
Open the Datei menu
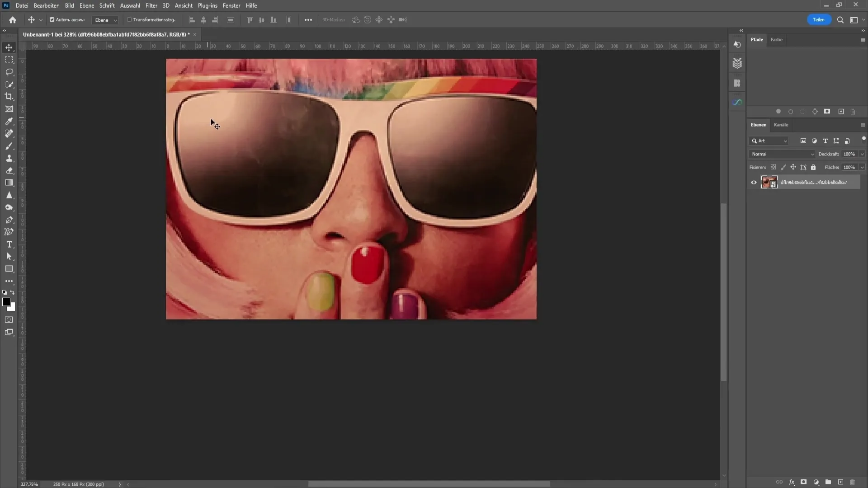pos(21,5)
